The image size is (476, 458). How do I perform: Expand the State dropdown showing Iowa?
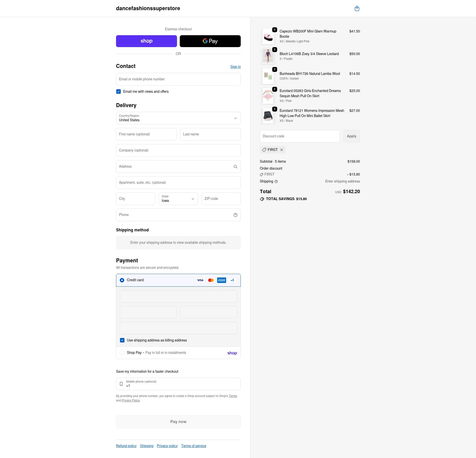[178, 199]
